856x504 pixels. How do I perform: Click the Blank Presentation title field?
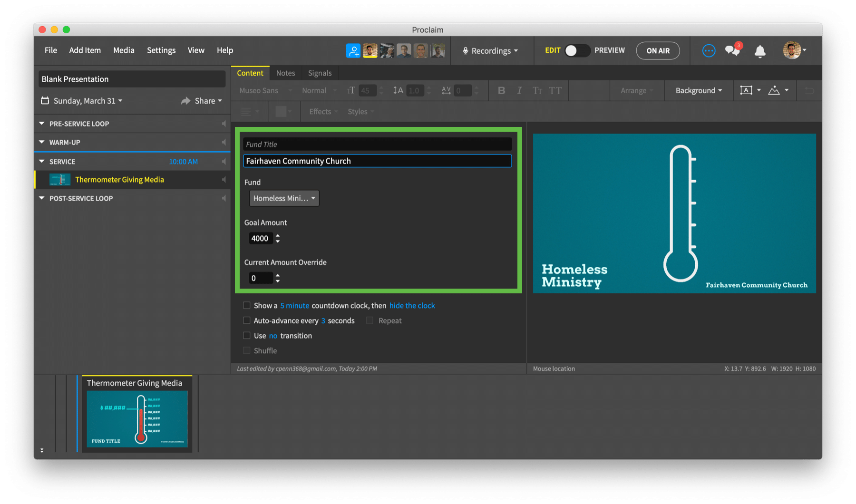coord(132,79)
